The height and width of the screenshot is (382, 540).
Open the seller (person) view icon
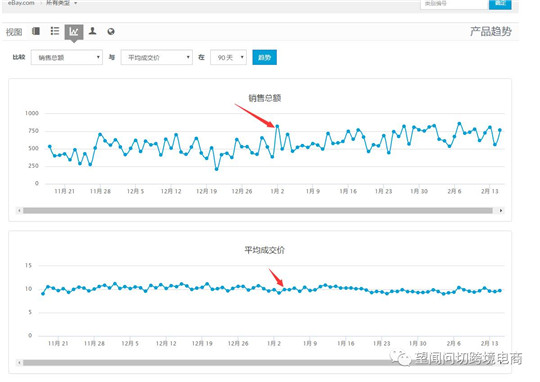(92, 31)
